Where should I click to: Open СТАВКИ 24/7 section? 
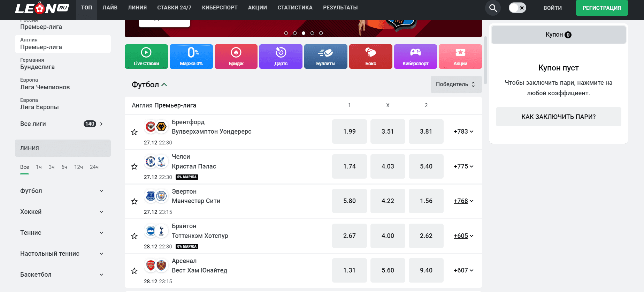[174, 8]
